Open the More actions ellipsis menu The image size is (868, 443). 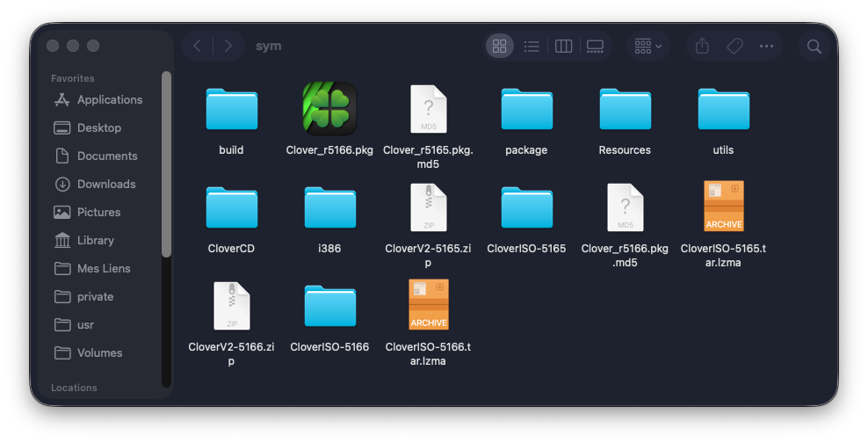tap(766, 46)
